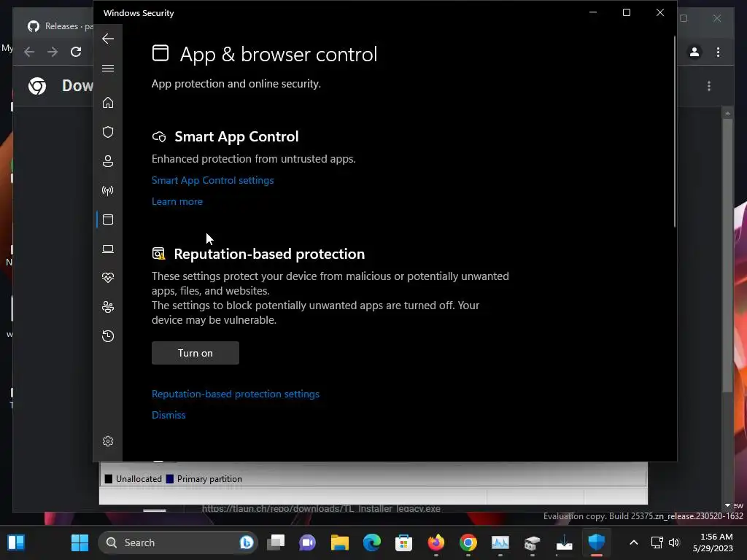Open Reputation-based protection settings link
The height and width of the screenshot is (560, 747).
(x=236, y=394)
